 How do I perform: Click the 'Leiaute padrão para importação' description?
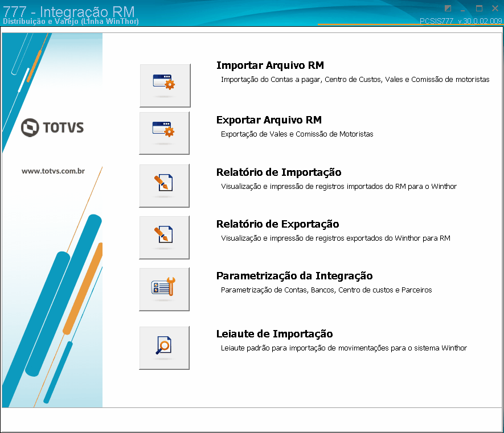[343, 348]
